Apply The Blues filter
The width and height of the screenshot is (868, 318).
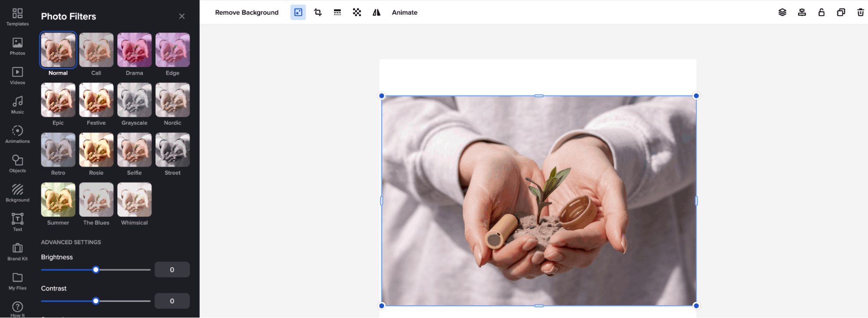(x=96, y=200)
